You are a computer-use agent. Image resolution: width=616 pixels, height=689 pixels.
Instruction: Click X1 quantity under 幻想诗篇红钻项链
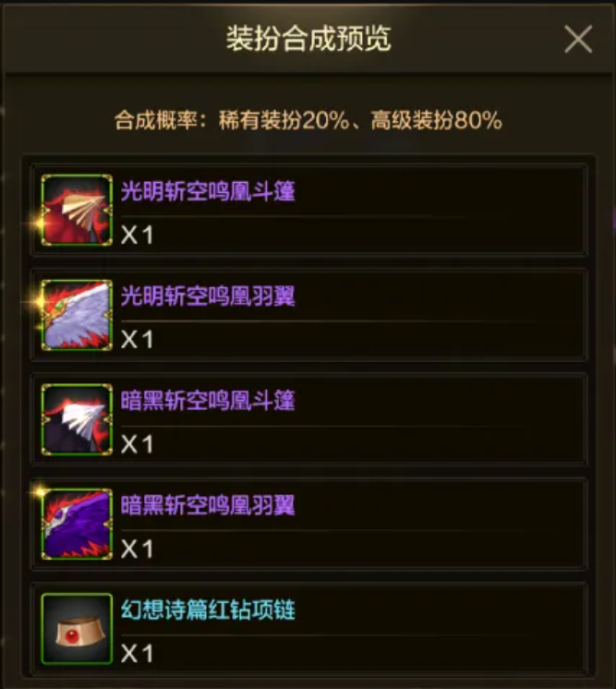(137, 653)
